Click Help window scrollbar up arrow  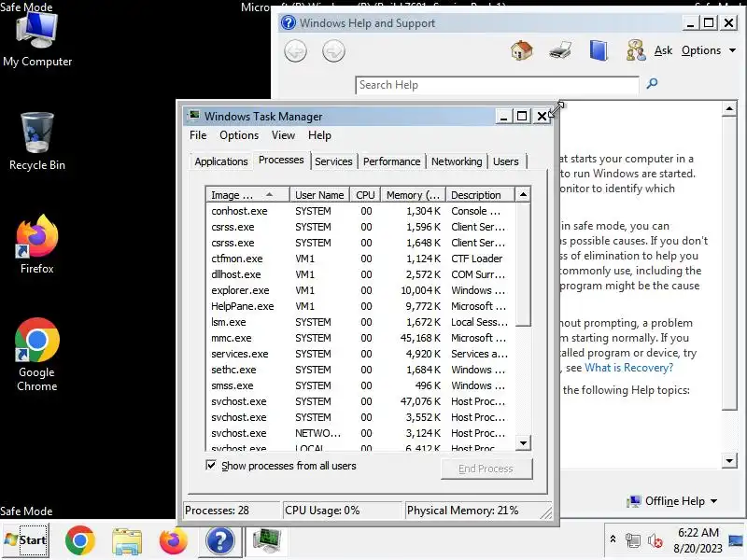(729, 108)
